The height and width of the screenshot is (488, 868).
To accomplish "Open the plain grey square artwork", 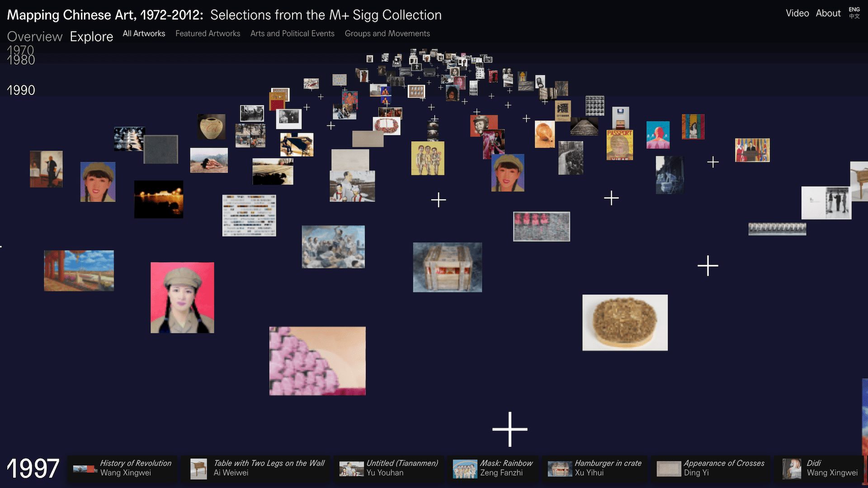I will [x=160, y=149].
